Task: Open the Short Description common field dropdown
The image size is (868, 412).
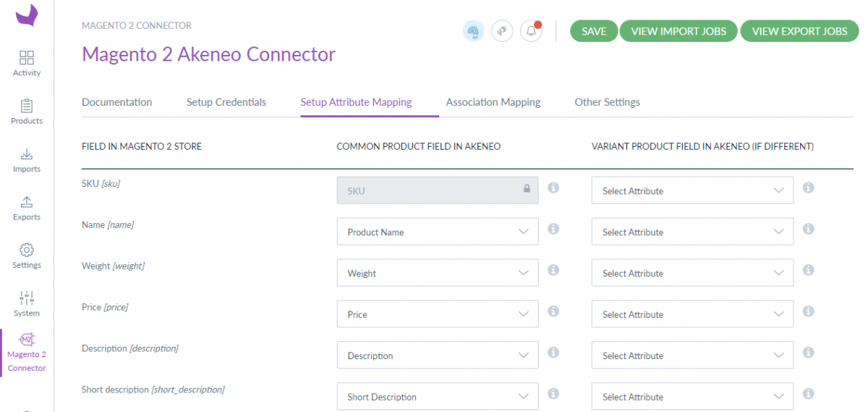Action: (438, 397)
